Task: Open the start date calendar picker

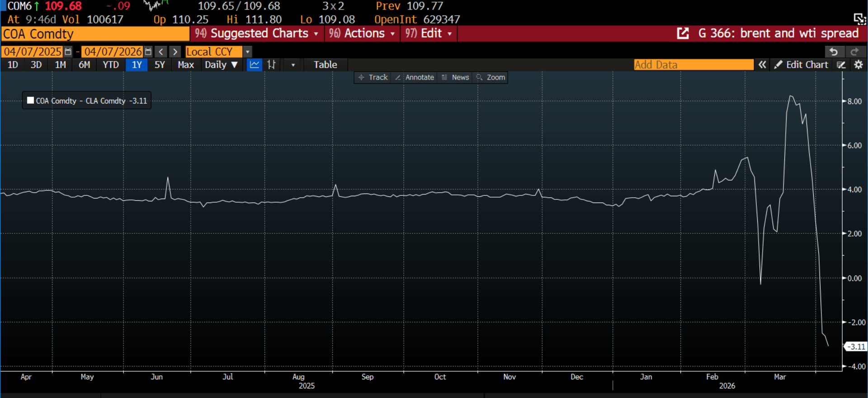Action: [68, 52]
